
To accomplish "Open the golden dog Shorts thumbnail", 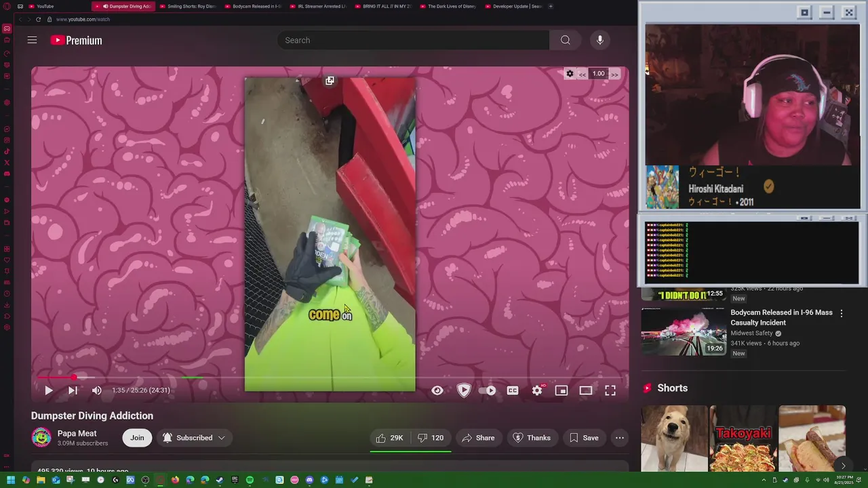I will (x=674, y=439).
